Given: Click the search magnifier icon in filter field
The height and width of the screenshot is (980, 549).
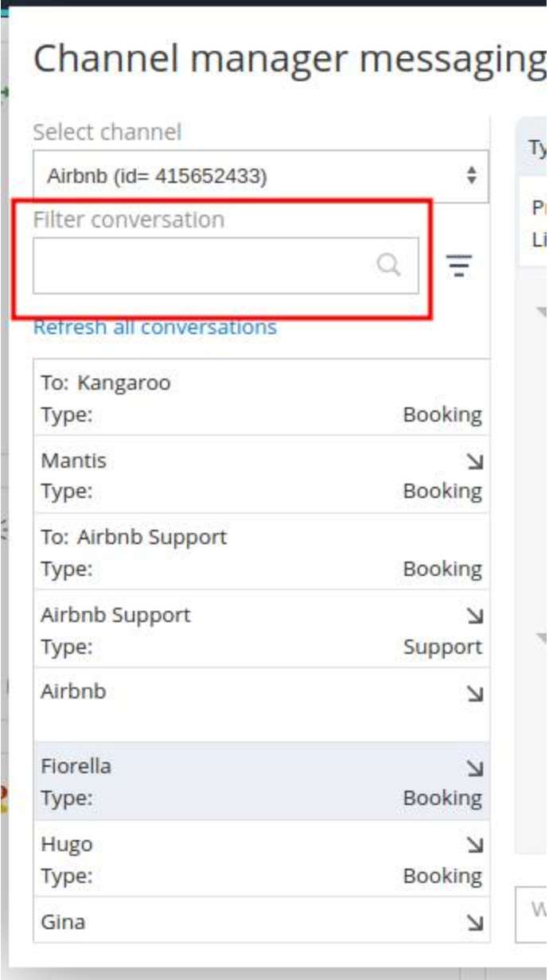Looking at the screenshot, I should (x=388, y=265).
